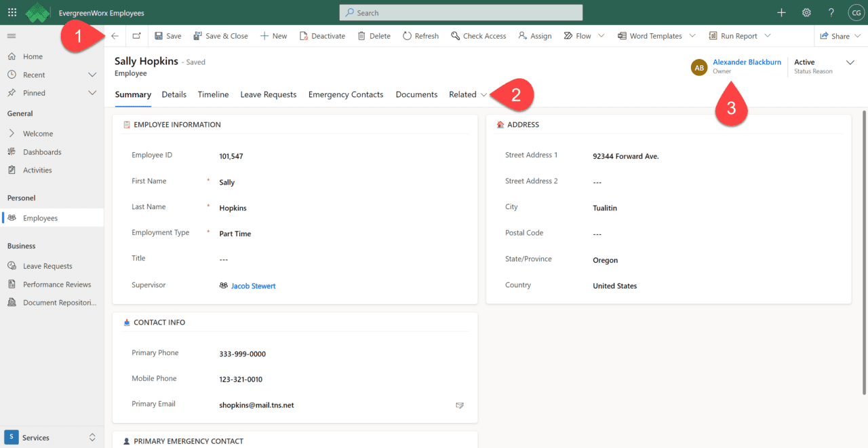This screenshot has height=448, width=868.
Task: Click the help question mark icon
Action: click(831, 12)
